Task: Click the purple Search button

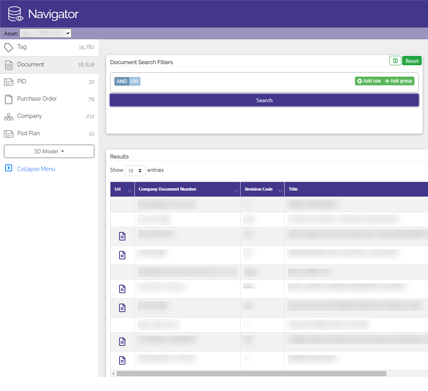Action: pyautogui.click(x=264, y=100)
